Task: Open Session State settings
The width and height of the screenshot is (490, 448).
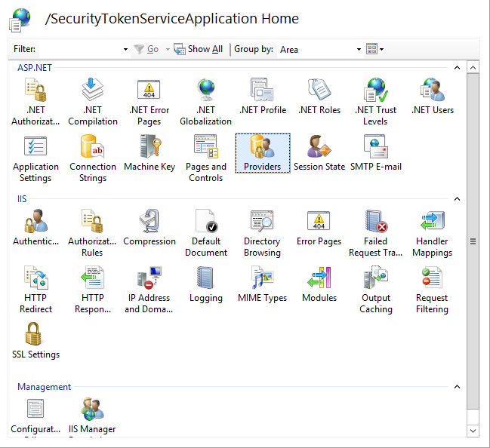Action: (x=319, y=153)
